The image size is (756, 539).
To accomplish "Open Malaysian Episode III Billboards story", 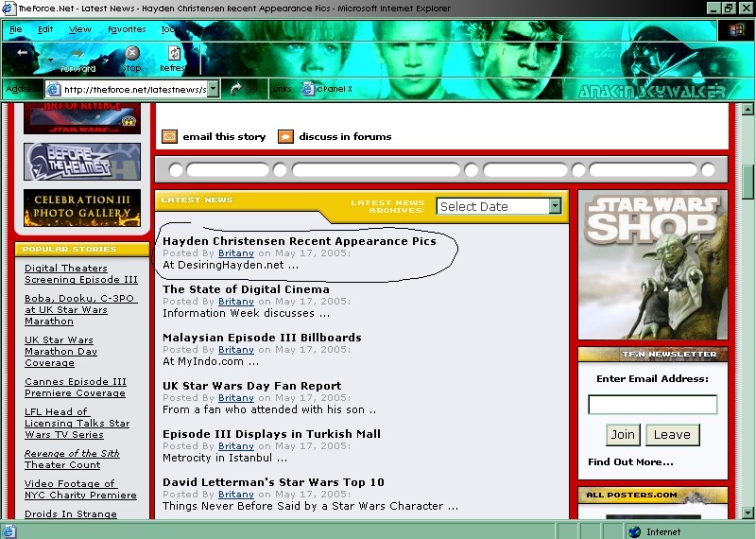I will (262, 338).
